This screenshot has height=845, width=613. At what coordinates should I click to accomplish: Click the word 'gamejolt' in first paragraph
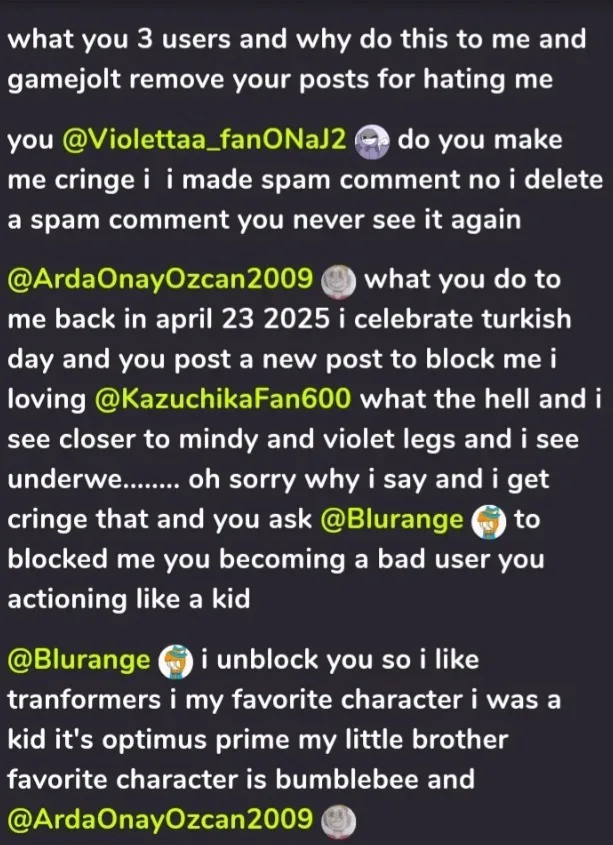point(65,80)
